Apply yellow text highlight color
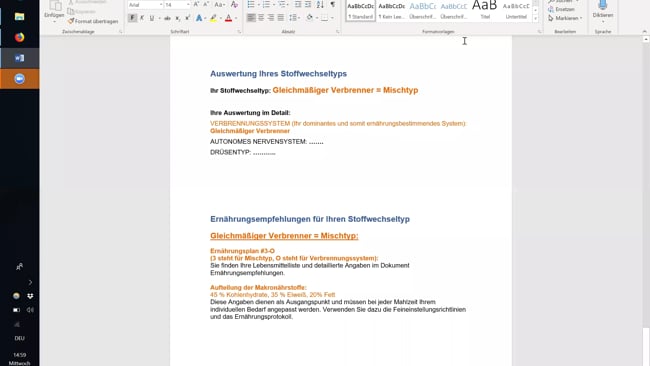Viewport: 650px width, 366px height. 213,18
